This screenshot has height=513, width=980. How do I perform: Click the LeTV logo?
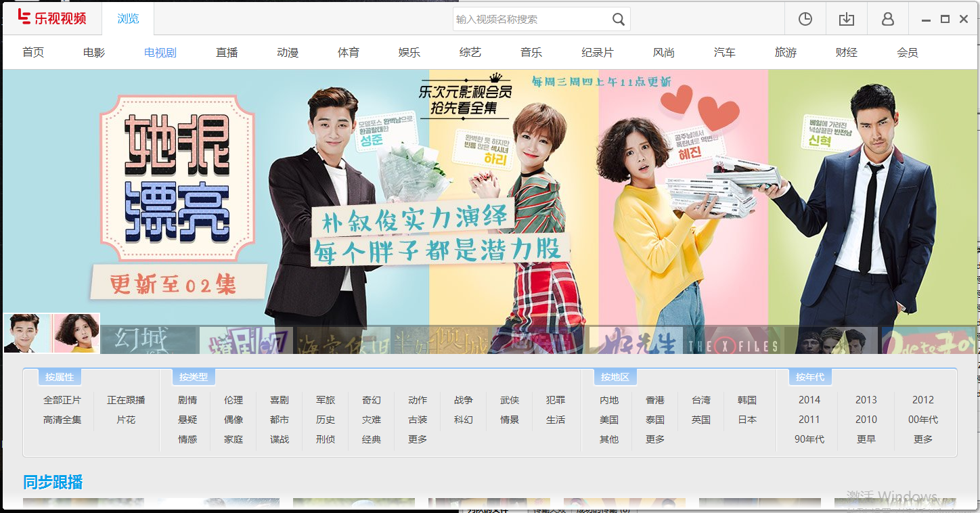click(x=52, y=18)
